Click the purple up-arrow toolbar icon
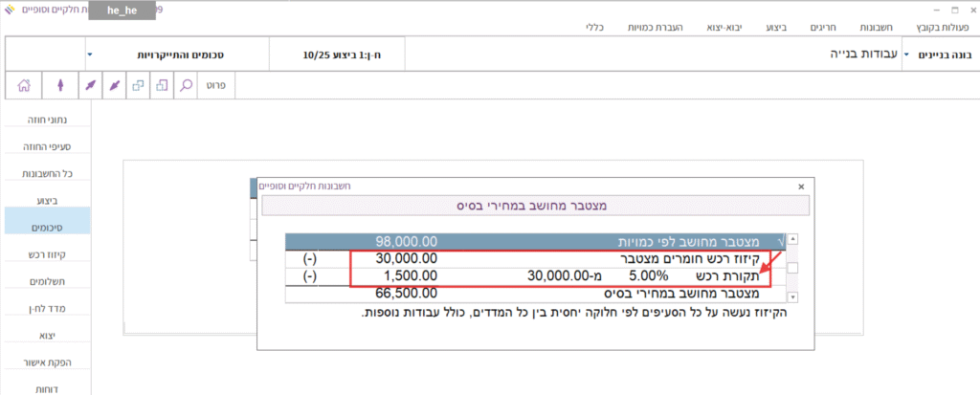The width and height of the screenshot is (980, 395). [x=60, y=85]
